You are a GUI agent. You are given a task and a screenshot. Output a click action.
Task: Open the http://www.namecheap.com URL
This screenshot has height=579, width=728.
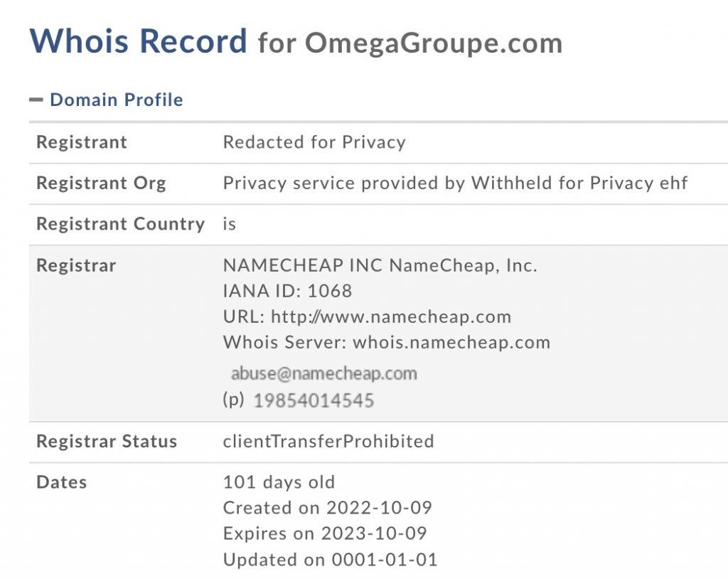[391, 317]
